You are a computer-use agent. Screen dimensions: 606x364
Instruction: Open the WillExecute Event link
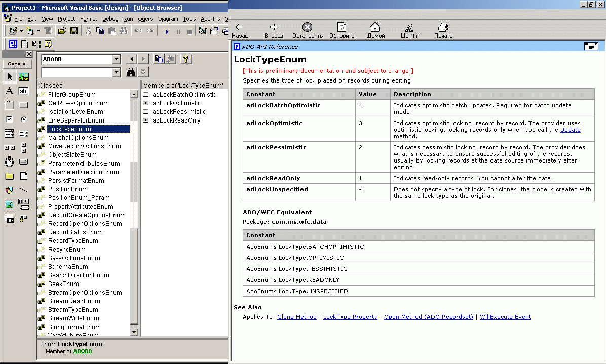506,317
